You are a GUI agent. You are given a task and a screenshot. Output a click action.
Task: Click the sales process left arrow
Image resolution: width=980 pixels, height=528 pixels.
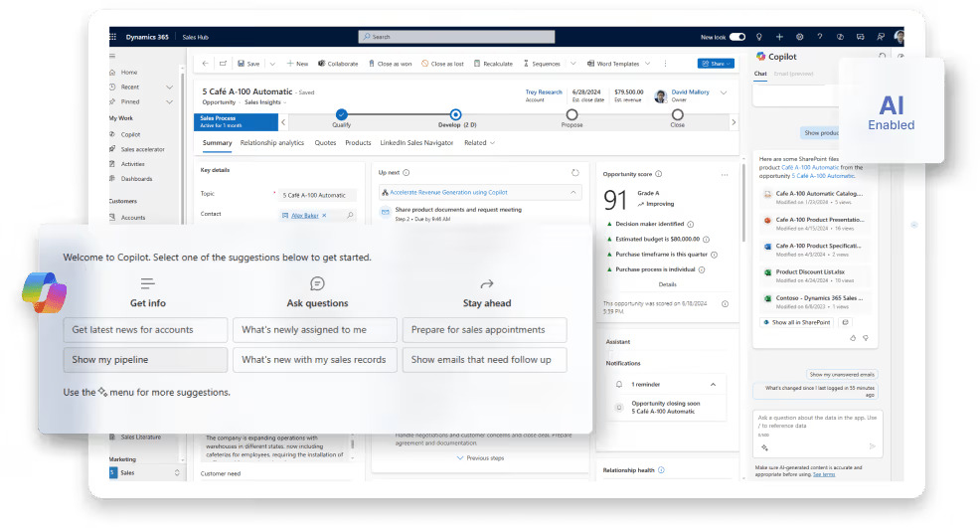(283, 122)
